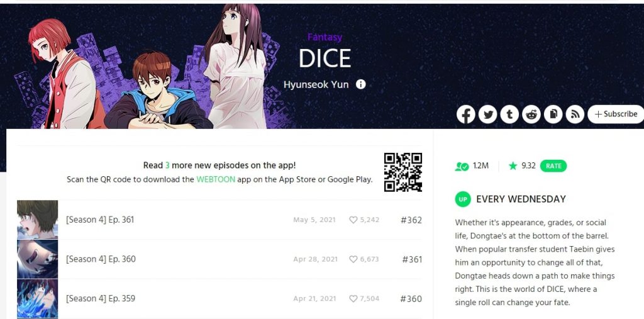Viewport: 644px width, 319px height.
Task: Share the series on Reddit
Action: [531, 115]
